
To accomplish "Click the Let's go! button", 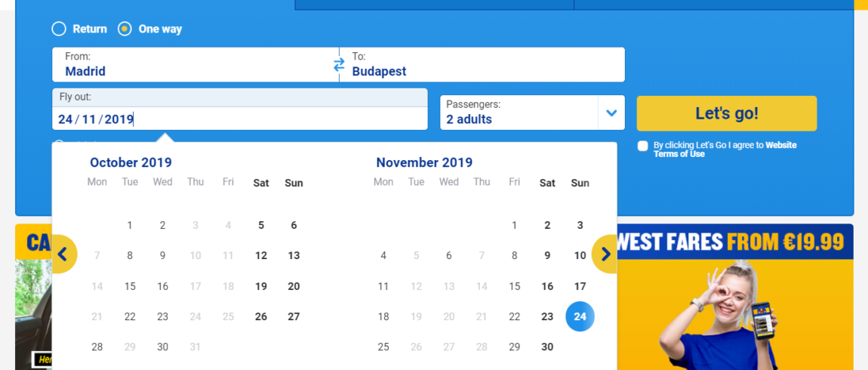I will (726, 113).
